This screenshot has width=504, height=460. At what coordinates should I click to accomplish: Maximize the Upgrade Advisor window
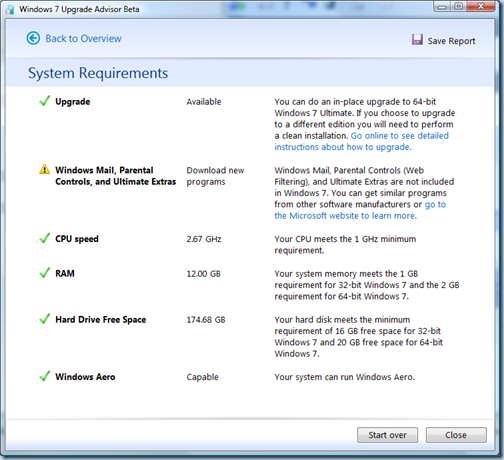(x=459, y=7)
